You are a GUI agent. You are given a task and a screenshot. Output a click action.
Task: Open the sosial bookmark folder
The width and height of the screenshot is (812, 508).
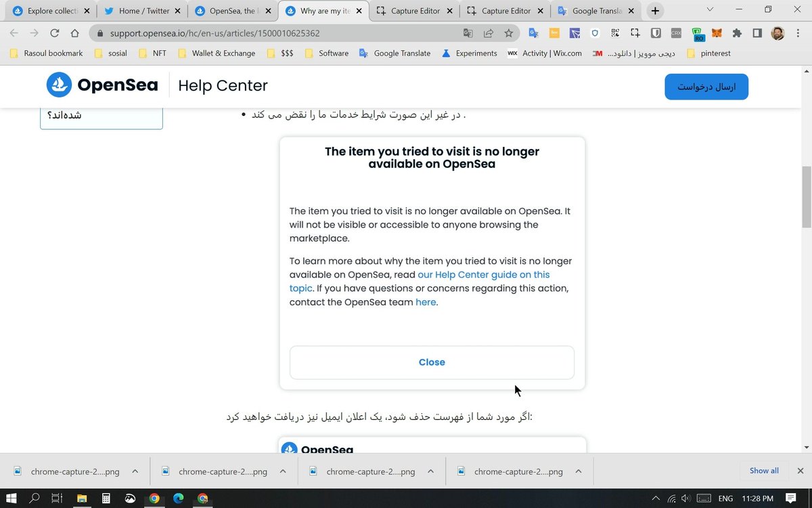click(x=111, y=54)
